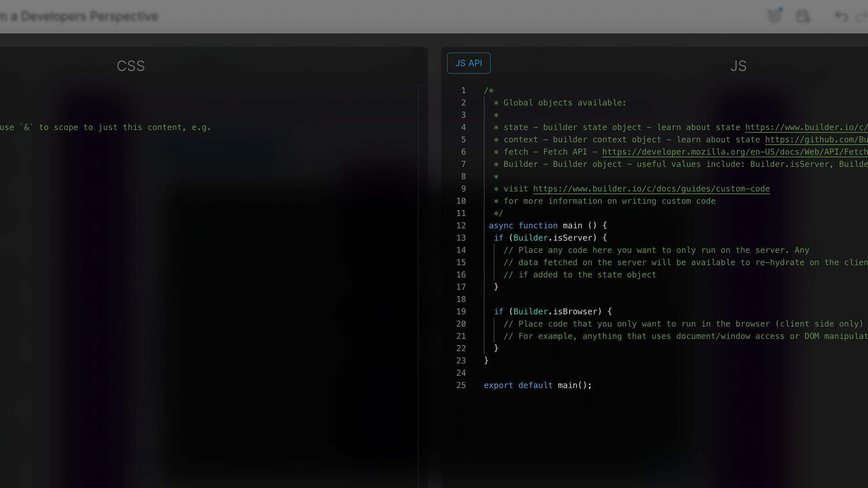The image size is (868, 488).
Task: Click the Developers Perspective page title
Action: point(79,16)
